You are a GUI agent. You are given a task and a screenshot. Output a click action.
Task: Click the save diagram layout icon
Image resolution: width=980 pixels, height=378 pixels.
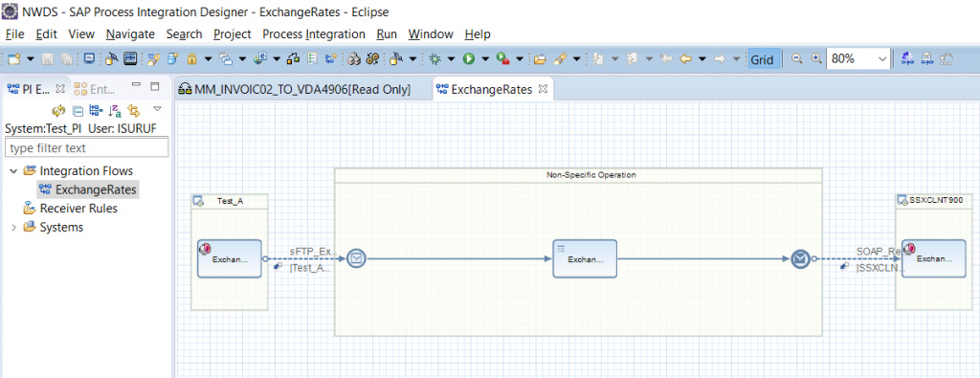pyautogui.click(x=926, y=58)
